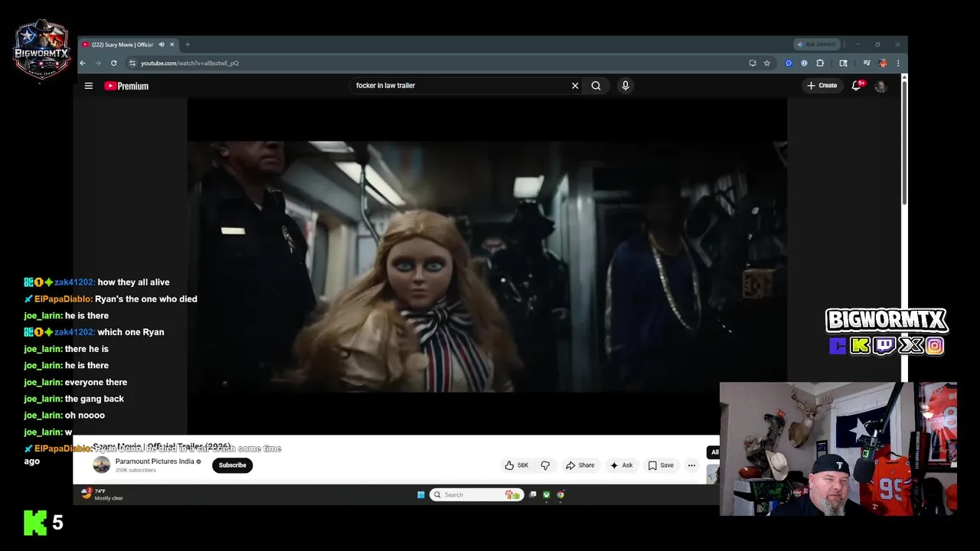Image resolution: width=980 pixels, height=551 pixels.
Task: Go back in the browser
Action: coord(83,63)
